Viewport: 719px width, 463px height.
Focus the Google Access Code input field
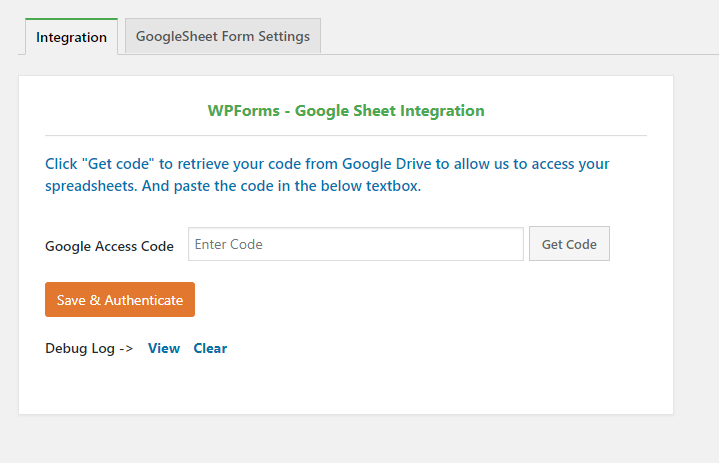coord(355,244)
